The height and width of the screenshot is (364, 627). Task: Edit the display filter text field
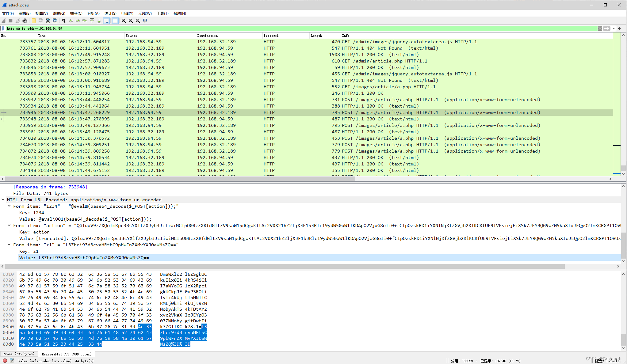[x=301, y=28]
